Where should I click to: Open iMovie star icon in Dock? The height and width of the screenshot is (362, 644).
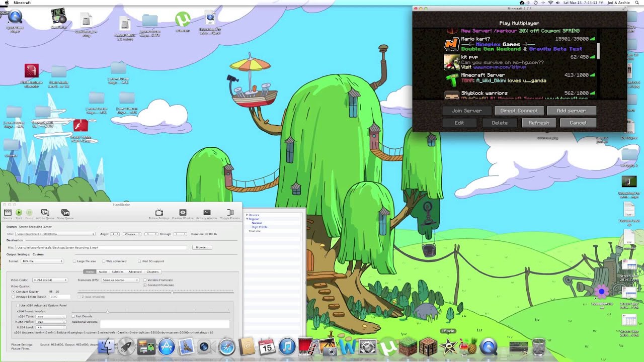448,346
